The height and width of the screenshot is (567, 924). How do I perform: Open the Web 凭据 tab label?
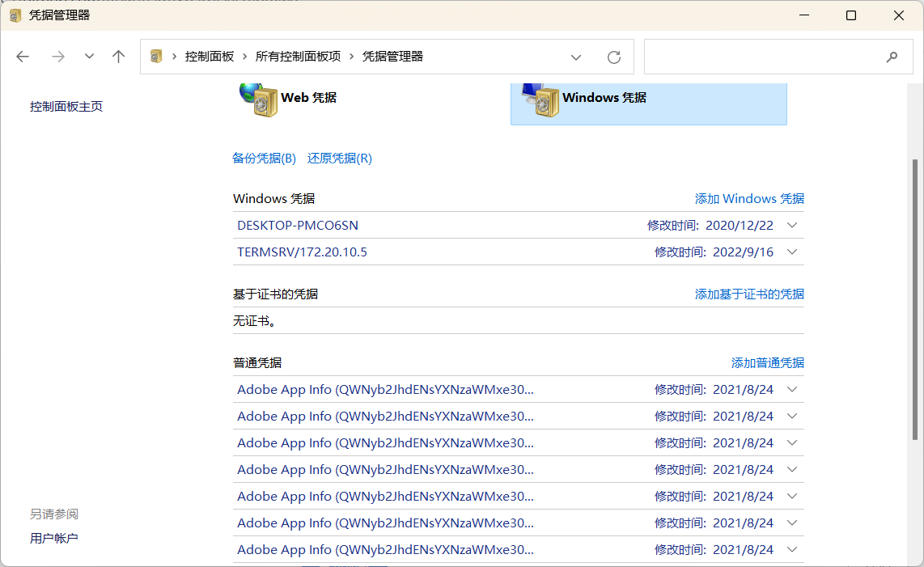[x=308, y=98]
